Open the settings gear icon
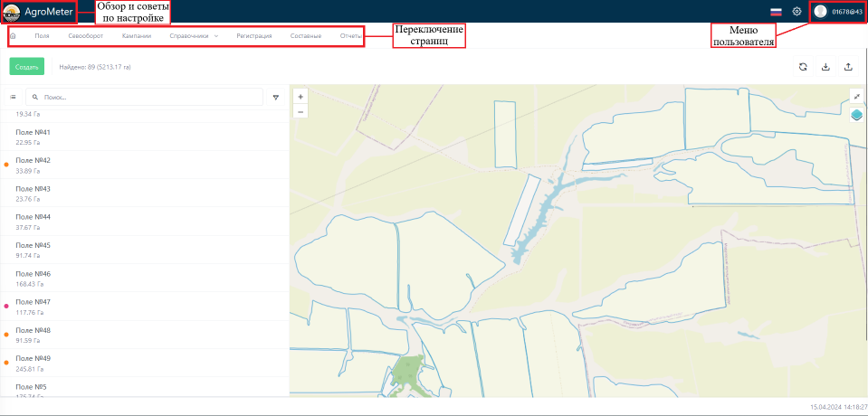The height and width of the screenshot is (416, 868). coord(796,12)
